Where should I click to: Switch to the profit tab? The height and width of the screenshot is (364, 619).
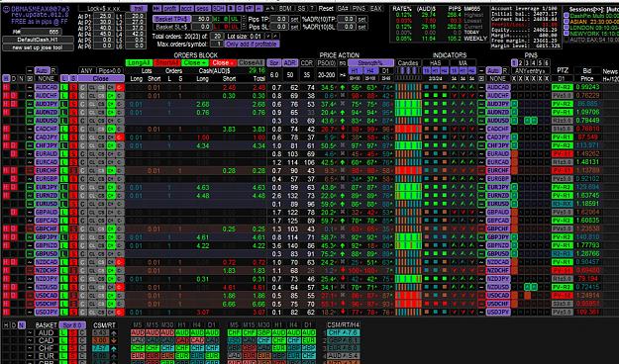170,8
